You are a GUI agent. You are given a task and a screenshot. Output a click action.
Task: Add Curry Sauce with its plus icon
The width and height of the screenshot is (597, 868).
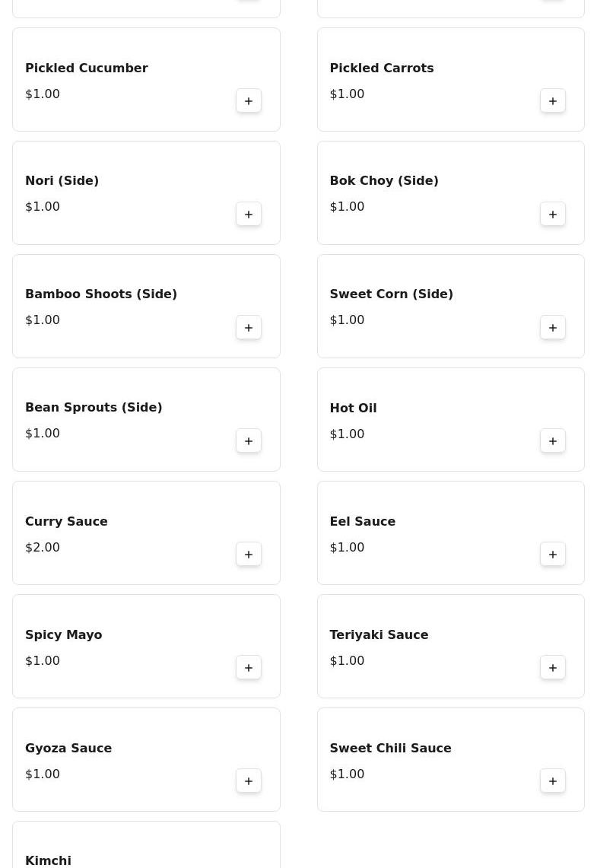tap(249, 555)
